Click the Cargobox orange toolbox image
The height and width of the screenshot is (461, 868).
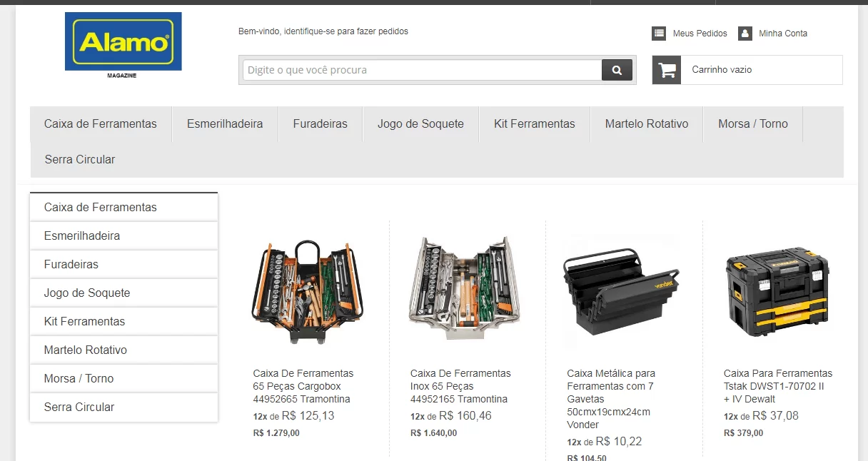[x=308, y=291]
